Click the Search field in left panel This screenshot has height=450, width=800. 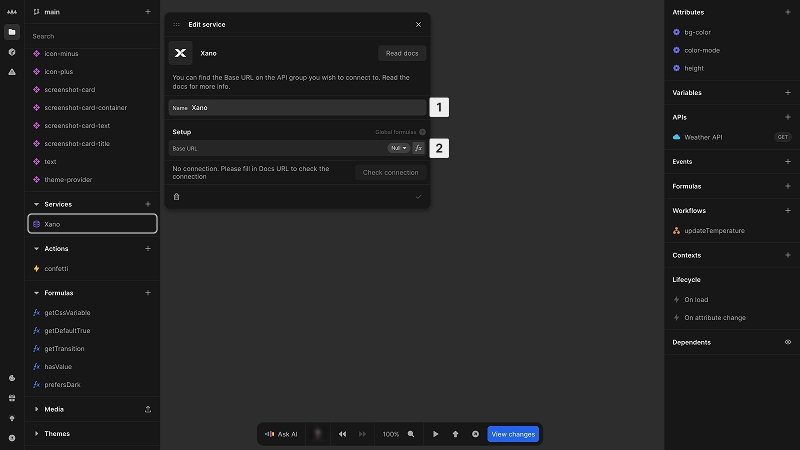coord(92,36)
